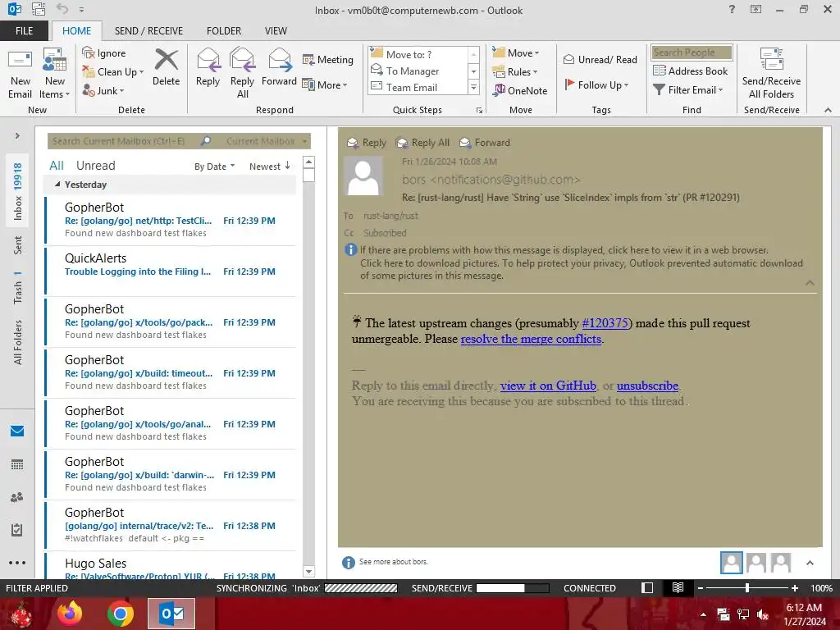The height and width of the screenshot is (630, 840).
Task: Open the Inbox folder in the sidebar
Action: (x=18, y=191)
